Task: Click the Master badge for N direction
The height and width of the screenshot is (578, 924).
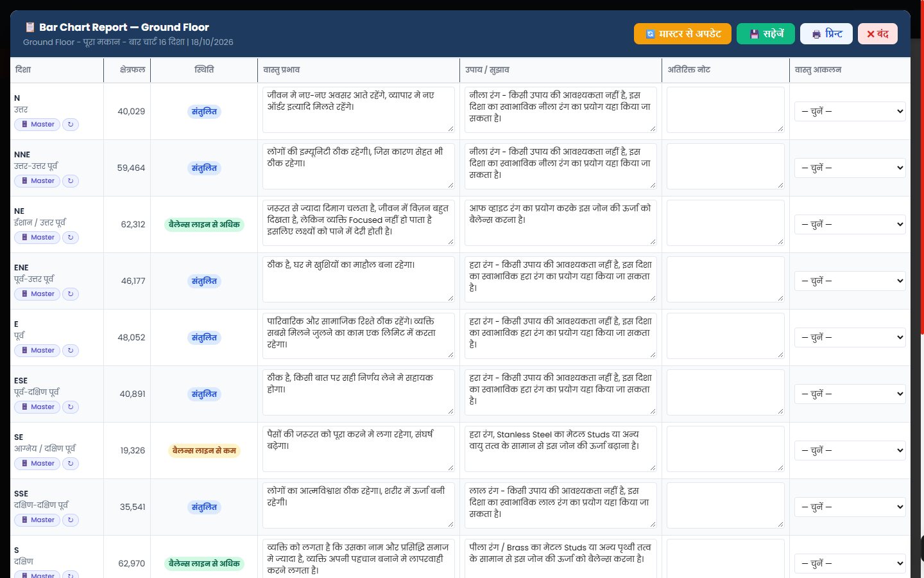Action: (x=37, y=125)
